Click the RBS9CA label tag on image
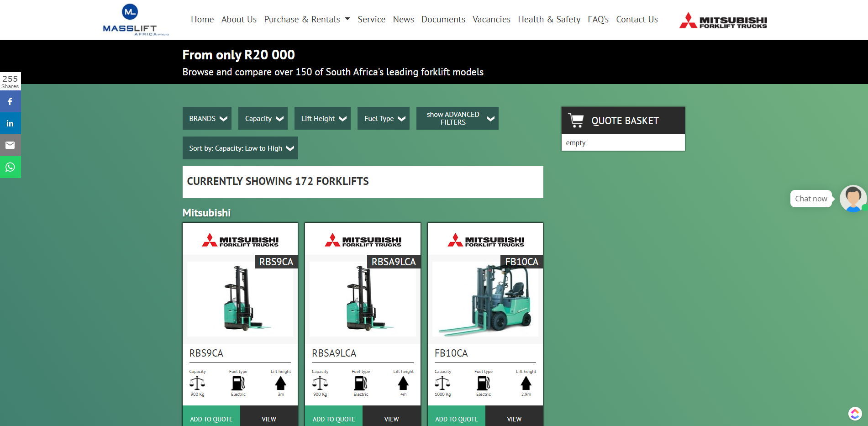Image resolution: width=868 pixels, height=426 pixels. (276, 262)
